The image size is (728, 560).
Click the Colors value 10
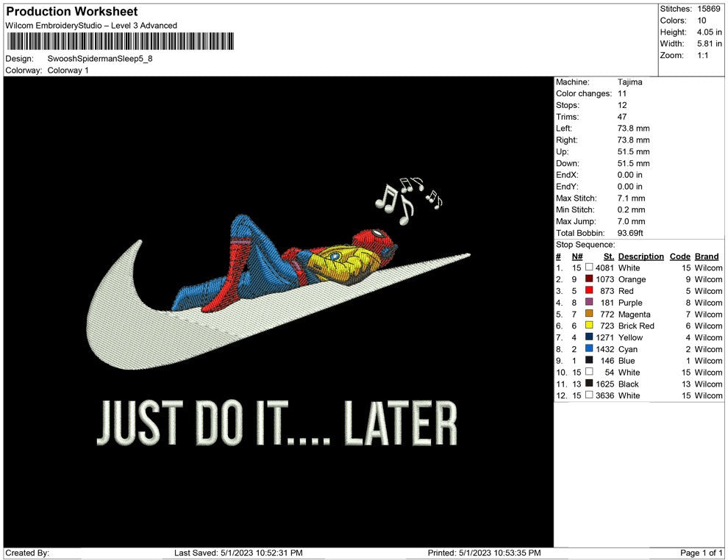(702, 21)
